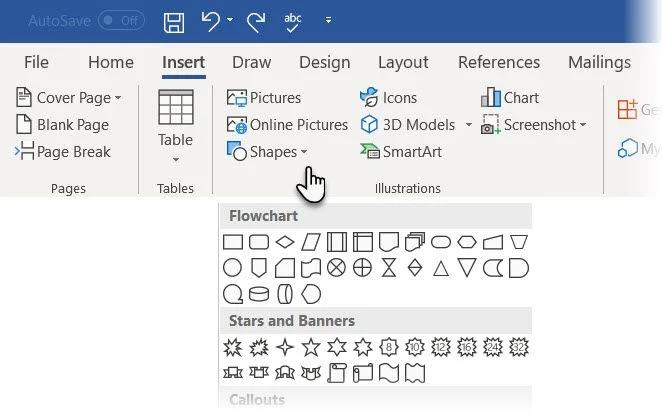Select the 8-point star shape
The image size is (663, 413).
[389, 347]
